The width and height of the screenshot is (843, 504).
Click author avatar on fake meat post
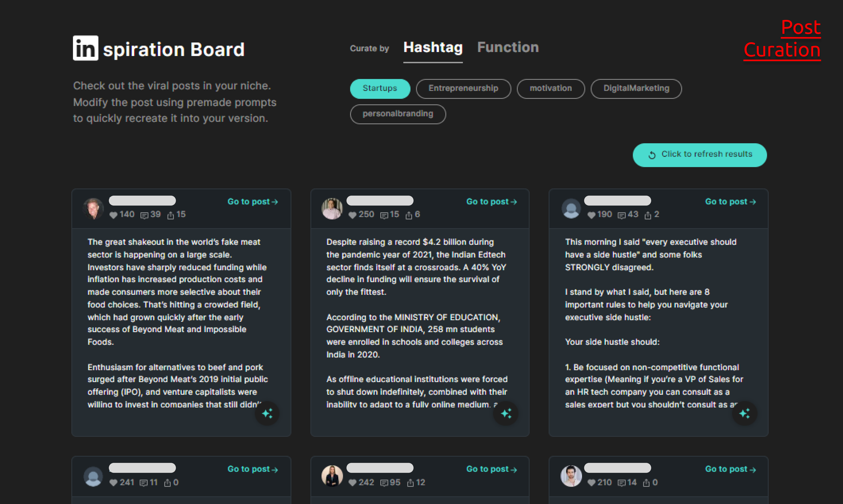point(93,209)
